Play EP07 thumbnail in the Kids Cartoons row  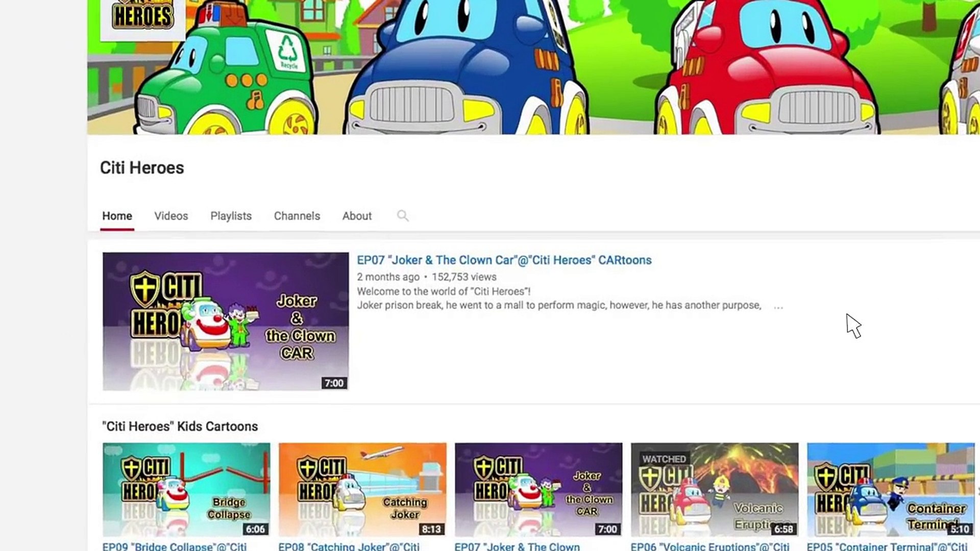tap(538, 489)
